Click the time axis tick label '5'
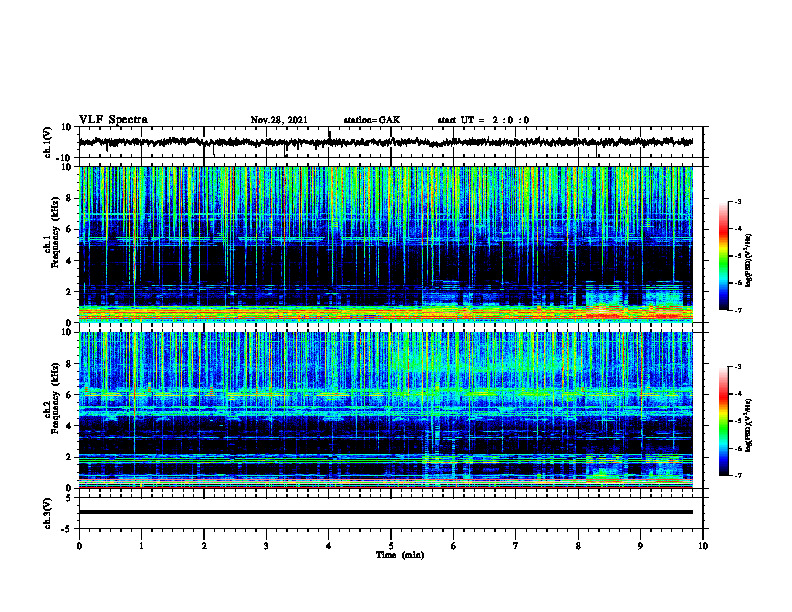 (391, 546)
